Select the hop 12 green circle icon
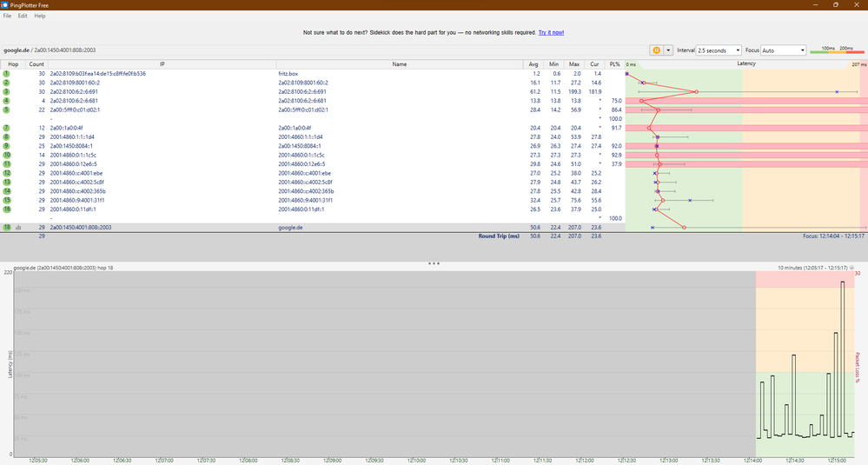Screen dimensions: 868x465 [7, 173]
